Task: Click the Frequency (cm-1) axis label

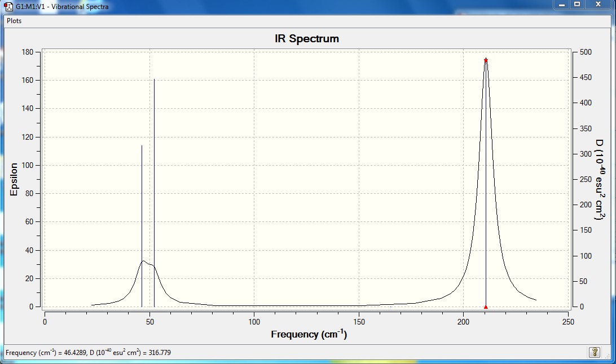Action: pyautogui.click(x=309, y=334)
